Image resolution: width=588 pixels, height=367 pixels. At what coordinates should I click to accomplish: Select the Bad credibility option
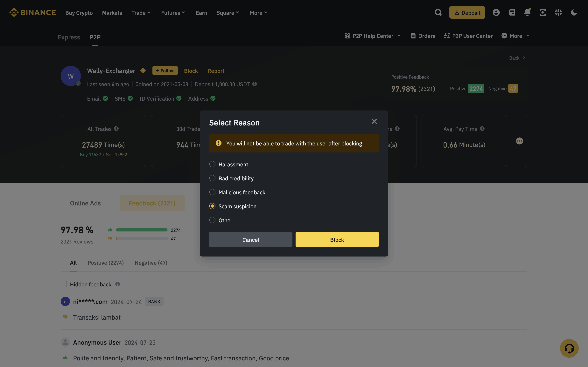pos(212,178)
